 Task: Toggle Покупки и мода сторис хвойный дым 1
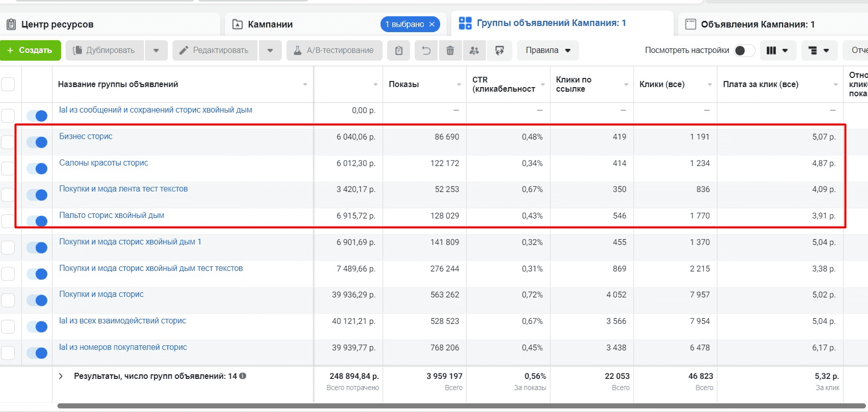point(37,248)
